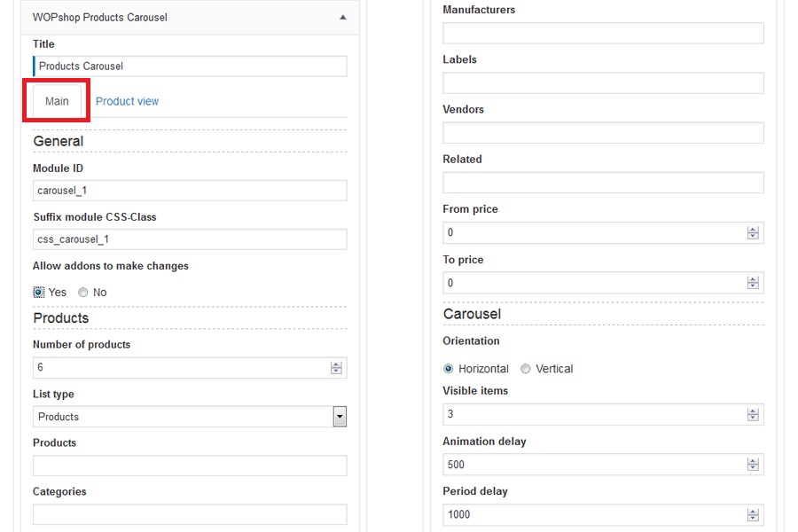The width and height of the screenshot is (798, 532).
Task: Click the Animation delay spinner arrows
Action: coord(753,465)
